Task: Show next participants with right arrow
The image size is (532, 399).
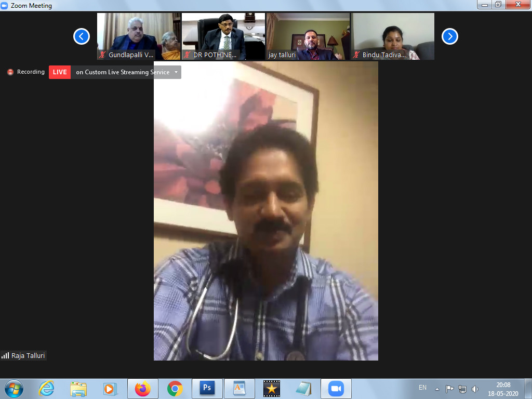Action: [x=449, y=36]
